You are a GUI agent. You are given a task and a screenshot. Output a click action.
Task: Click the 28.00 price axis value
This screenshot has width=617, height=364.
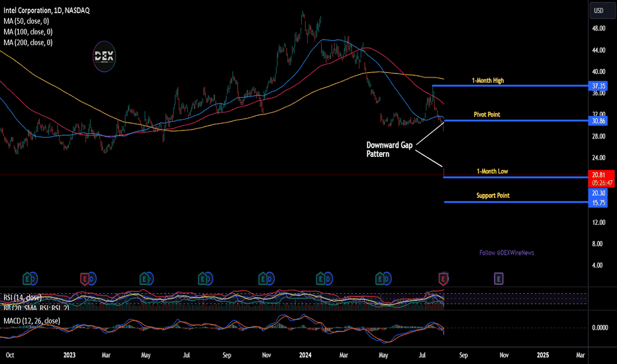(598, 136)
